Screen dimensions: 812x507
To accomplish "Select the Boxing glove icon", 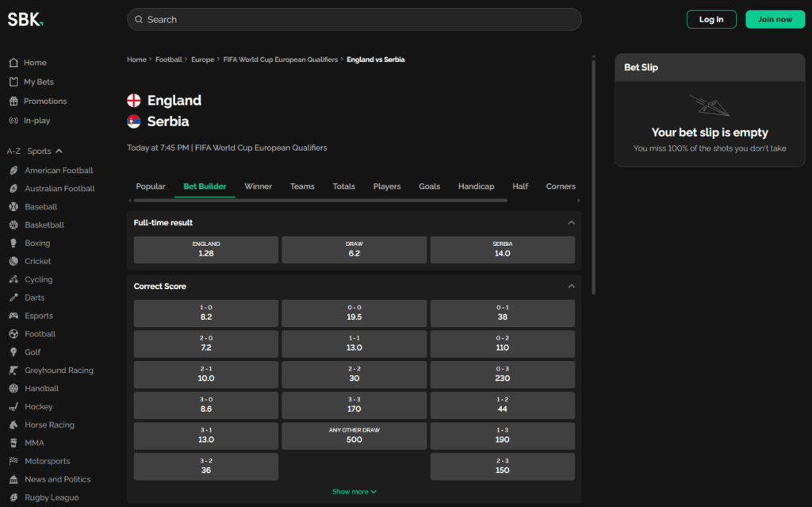I will [x=14, y=243].
